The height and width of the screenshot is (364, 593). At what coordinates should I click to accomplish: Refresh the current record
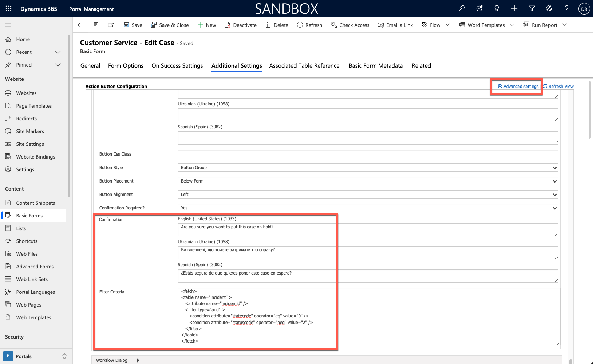point(309,25)
